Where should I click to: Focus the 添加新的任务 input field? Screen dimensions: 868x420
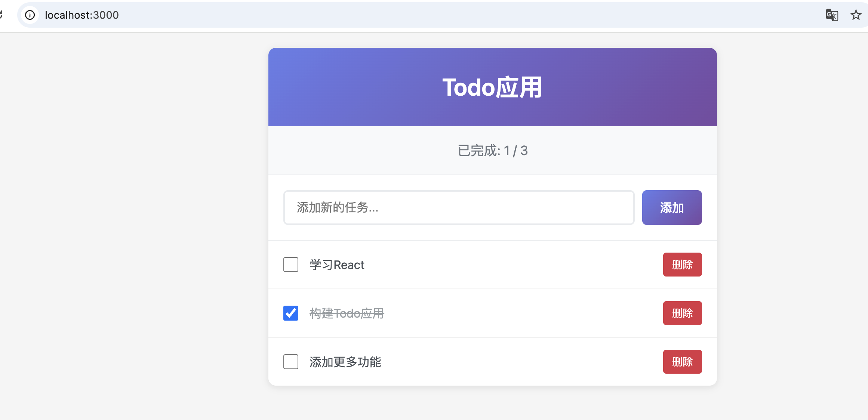(459, 207)
